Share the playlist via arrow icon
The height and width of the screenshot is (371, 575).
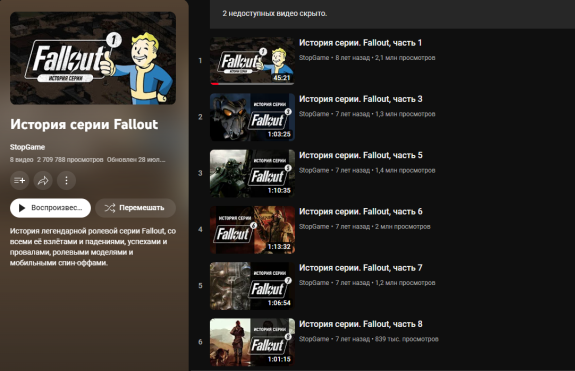[x=43, y=180]
